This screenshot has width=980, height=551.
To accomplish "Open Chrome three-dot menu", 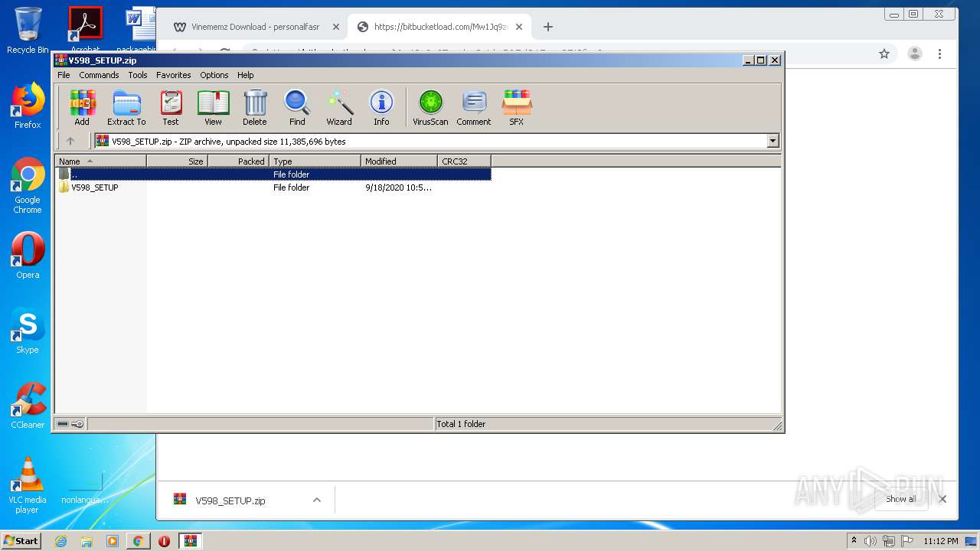I will 939,54.
